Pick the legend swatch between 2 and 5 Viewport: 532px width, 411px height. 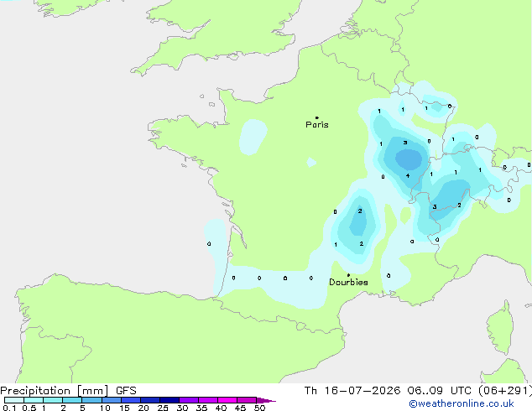click(72, 400)
